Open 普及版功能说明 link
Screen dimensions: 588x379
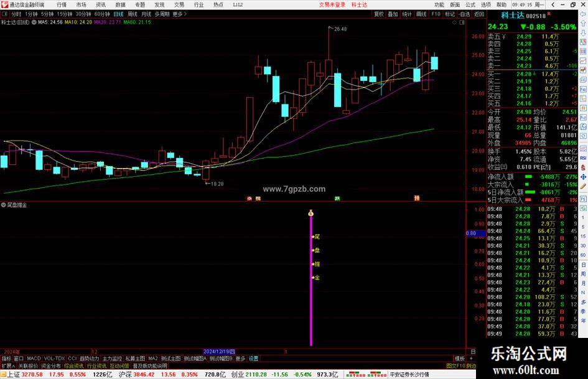(x=150, y=366)
